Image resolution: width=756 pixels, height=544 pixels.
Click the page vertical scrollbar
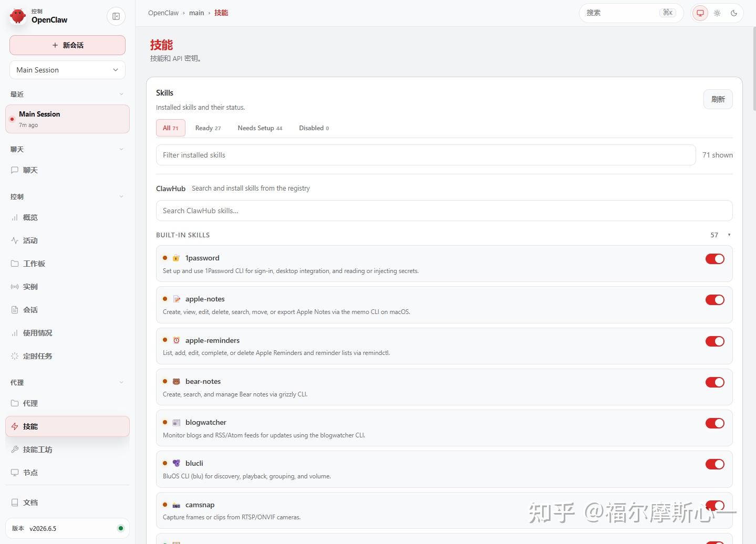point(754,68)
